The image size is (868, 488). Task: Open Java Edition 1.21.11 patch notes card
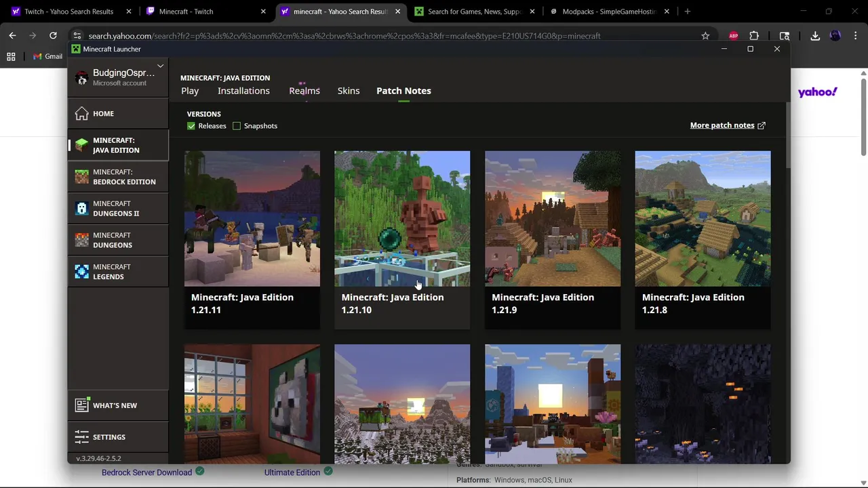click(x=252, y=240)
